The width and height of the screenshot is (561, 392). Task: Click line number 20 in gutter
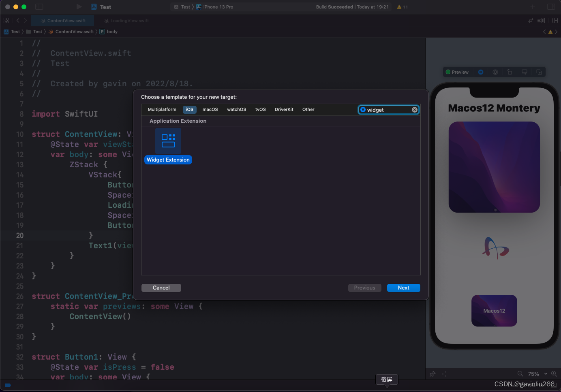pyautogui.click(x=20, y=236)
